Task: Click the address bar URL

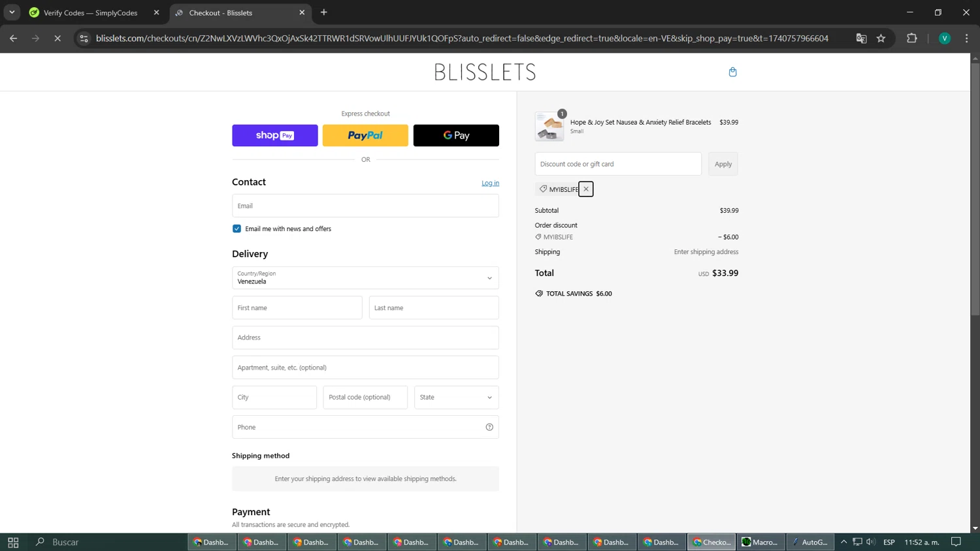Action: 462,39
